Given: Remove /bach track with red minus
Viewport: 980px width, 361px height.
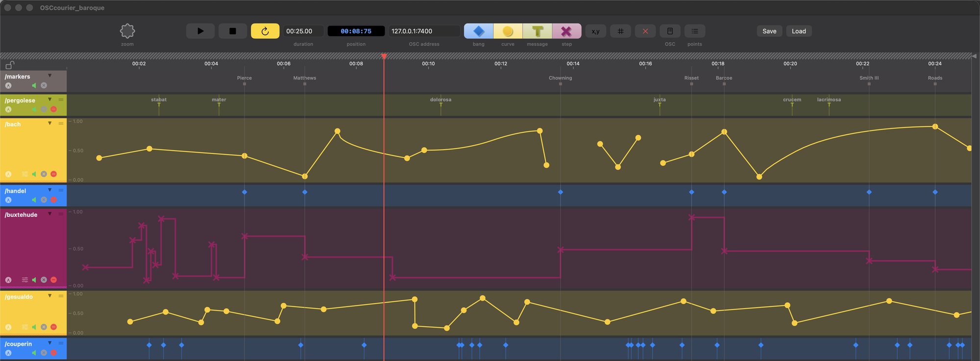Looking at the screenshot, I should tap(54, 174).
